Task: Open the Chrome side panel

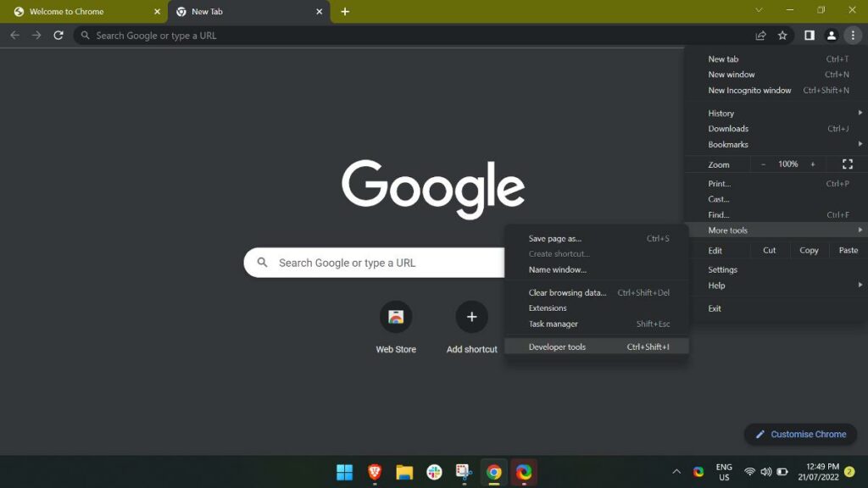Action: [x=810, y=36]
